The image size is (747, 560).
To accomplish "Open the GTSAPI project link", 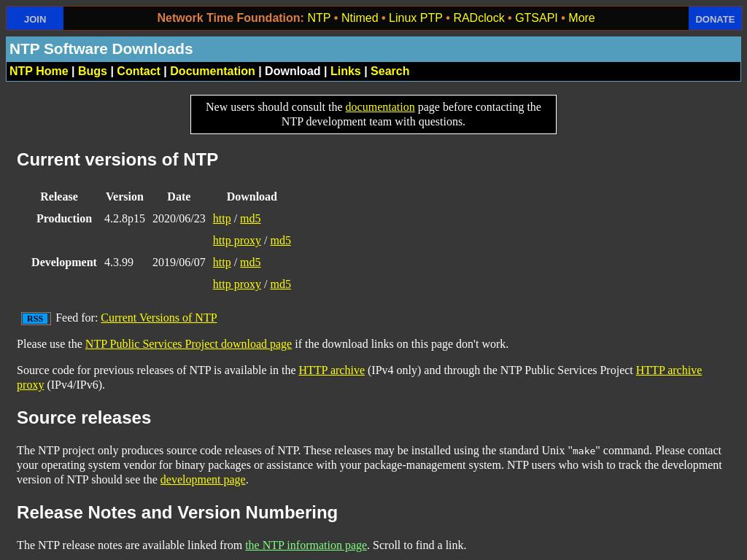I will coord(536,18).
